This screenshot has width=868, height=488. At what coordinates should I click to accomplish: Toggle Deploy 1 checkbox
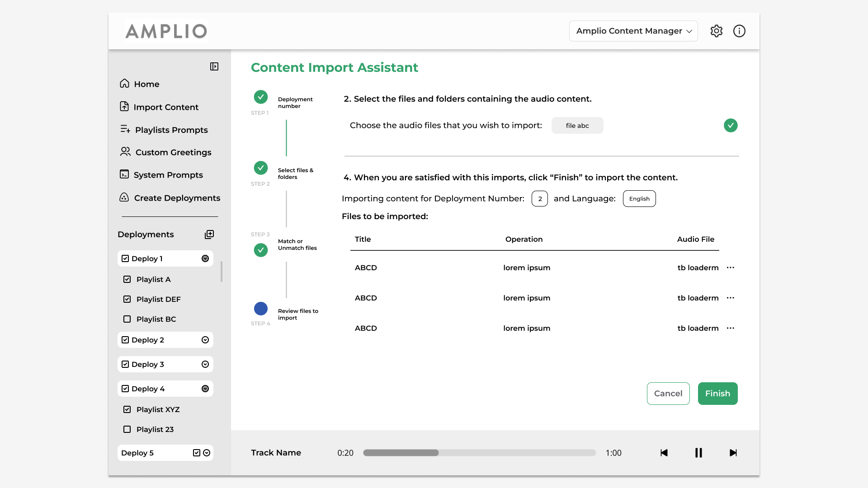click(125, 258)
